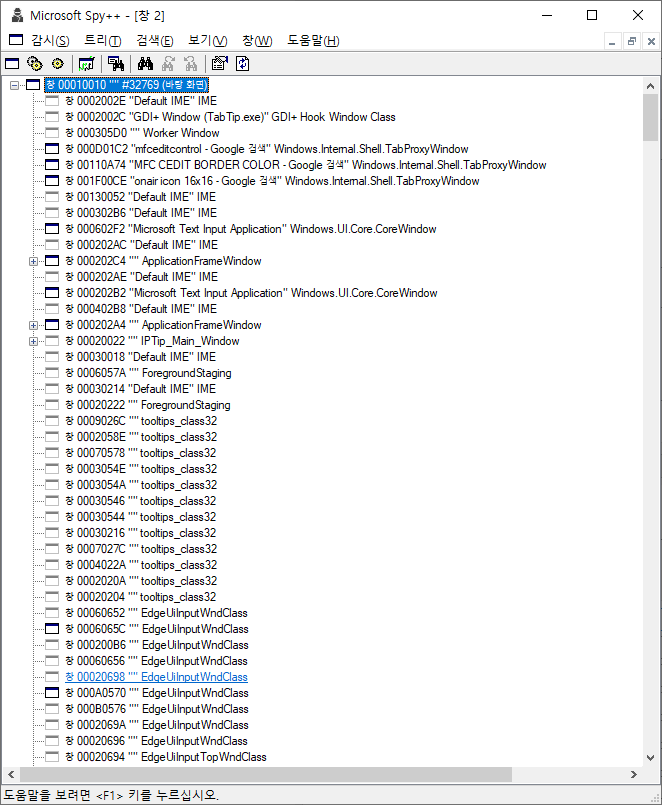Select 00030018 "Default IME" row
The image size is (662, 805).
(141, 357)
